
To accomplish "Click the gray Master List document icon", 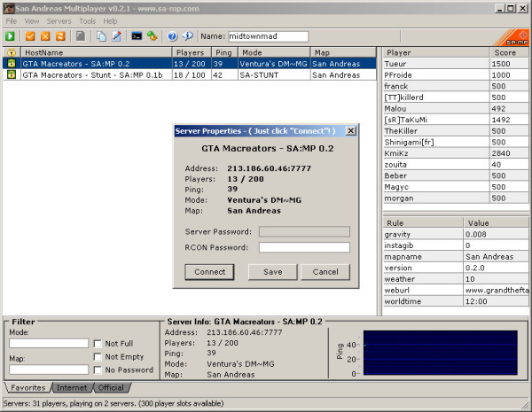I will (81, 36).
